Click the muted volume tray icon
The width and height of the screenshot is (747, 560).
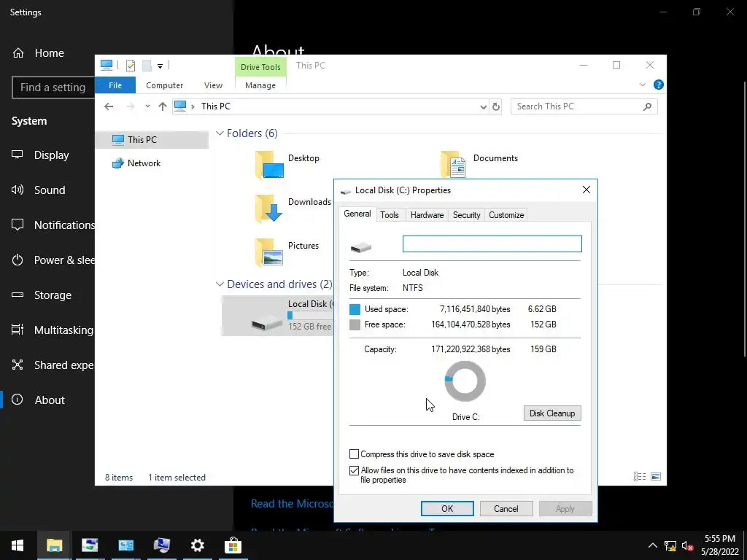click(687, 545)
